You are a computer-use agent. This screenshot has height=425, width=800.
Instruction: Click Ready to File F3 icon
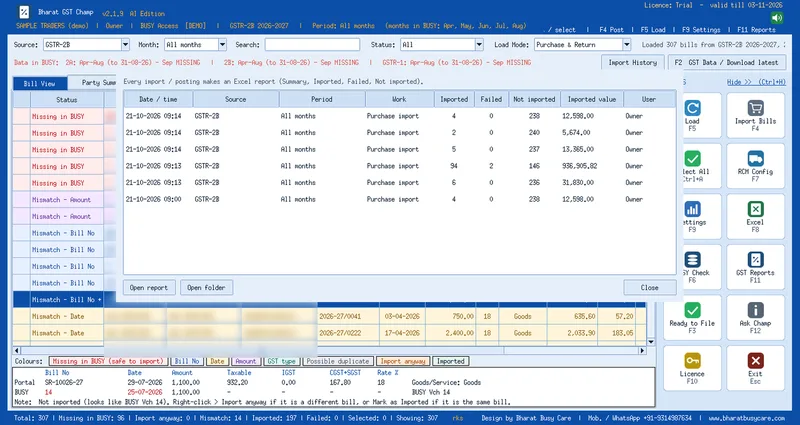click(x=692, y=310)
